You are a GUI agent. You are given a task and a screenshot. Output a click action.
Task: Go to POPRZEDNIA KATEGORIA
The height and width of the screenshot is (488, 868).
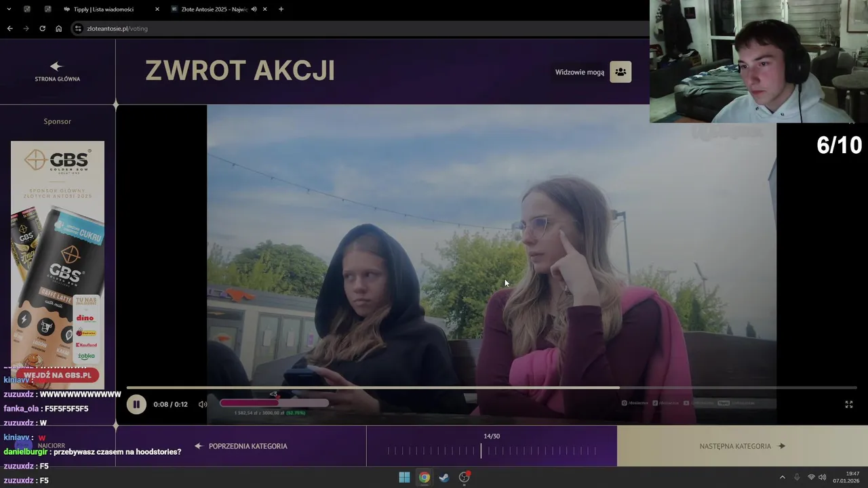point(241,446)
